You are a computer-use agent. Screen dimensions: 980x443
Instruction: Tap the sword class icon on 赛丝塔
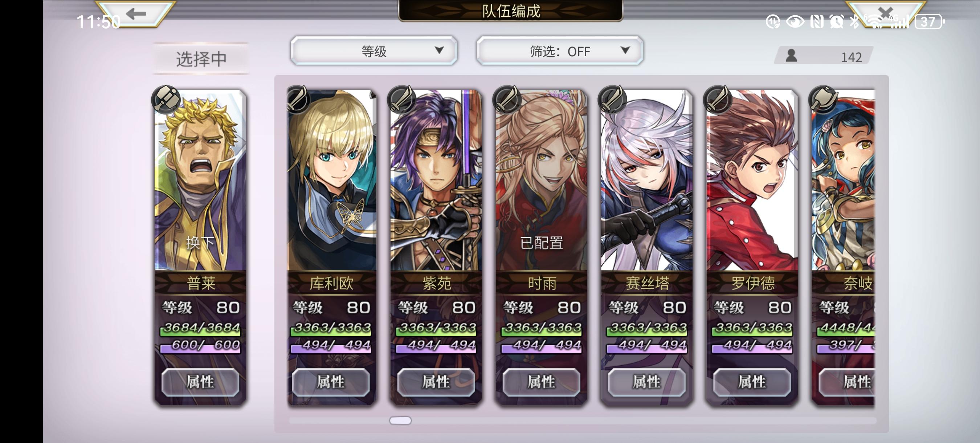point(612,100)
